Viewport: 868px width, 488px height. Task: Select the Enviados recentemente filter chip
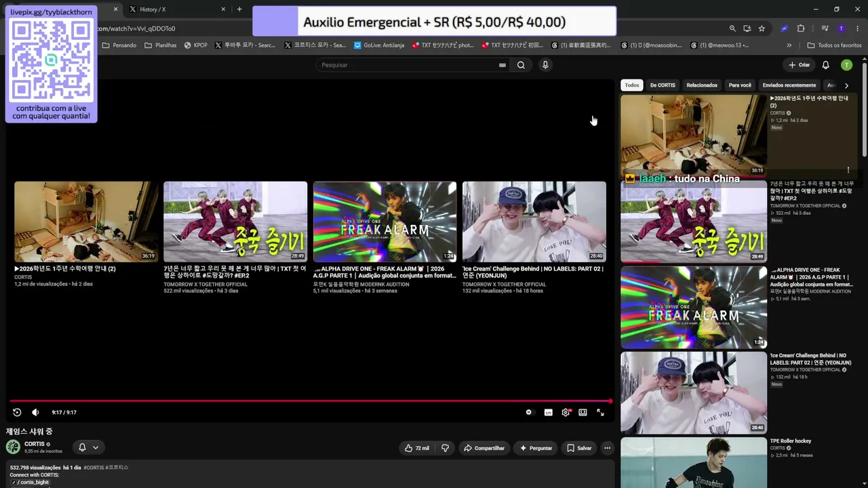(789, 85)
